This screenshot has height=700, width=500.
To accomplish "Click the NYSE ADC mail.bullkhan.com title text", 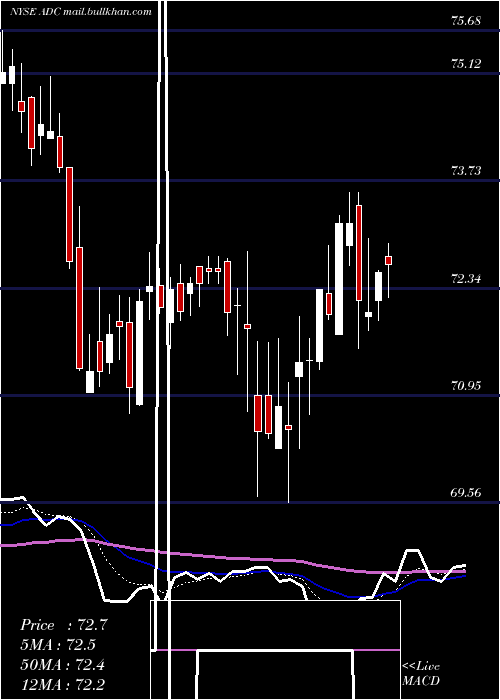I will coord(81,12).
